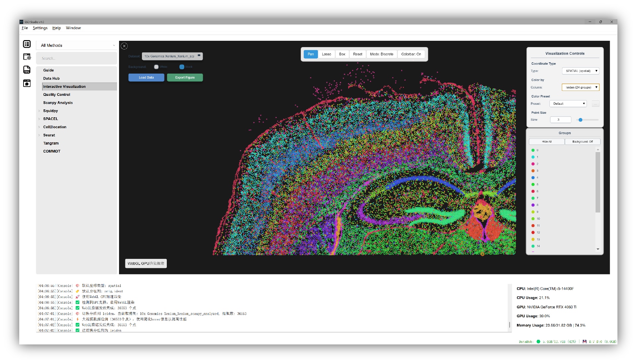Viewport: 637px width, 364px height.
Task: Open the chat window sidebar icon
Action: [27, 83]
